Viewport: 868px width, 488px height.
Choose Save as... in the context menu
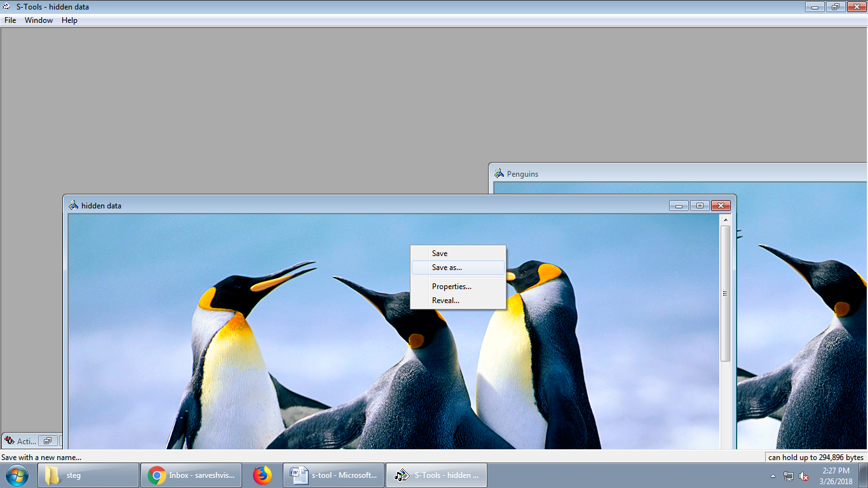point(447,268)
